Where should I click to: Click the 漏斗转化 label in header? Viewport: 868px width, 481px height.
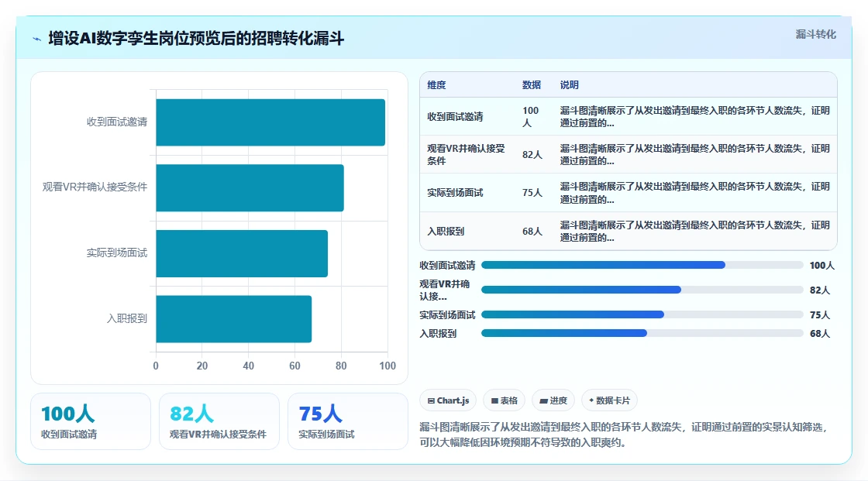point(815,34)
